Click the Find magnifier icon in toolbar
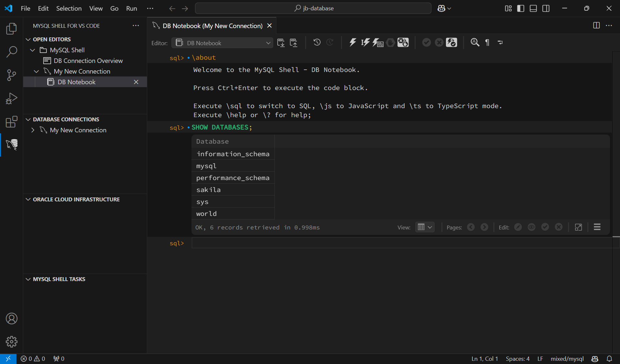The width and height of the screenshot is (620, 364). [475, 43]
